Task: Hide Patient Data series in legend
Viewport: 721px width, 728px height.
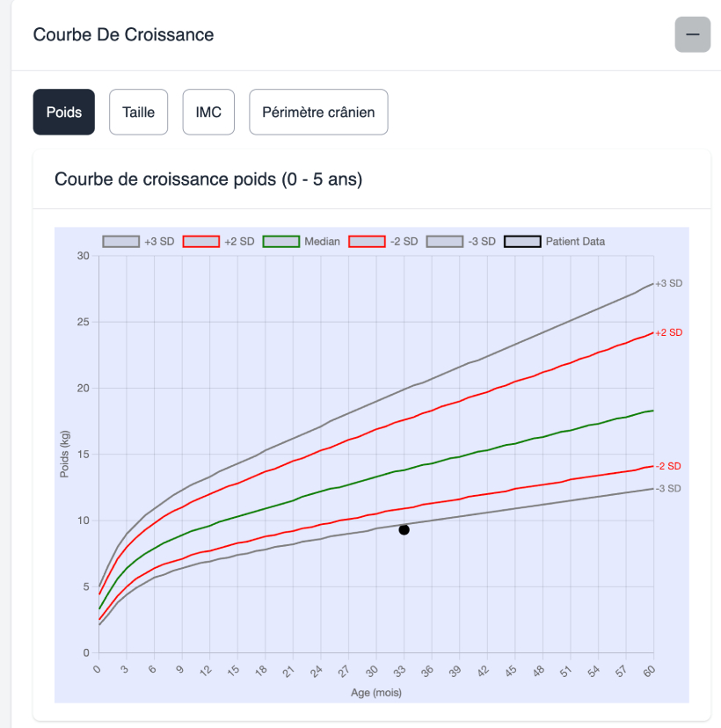Action: coord(522,242)
